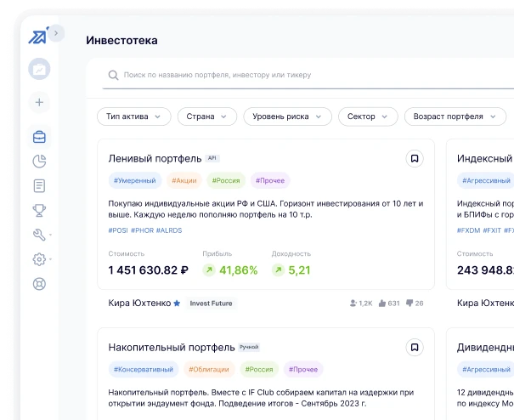Select the #Акции tag
The image size is (514, 420).
tap(184, 180)
